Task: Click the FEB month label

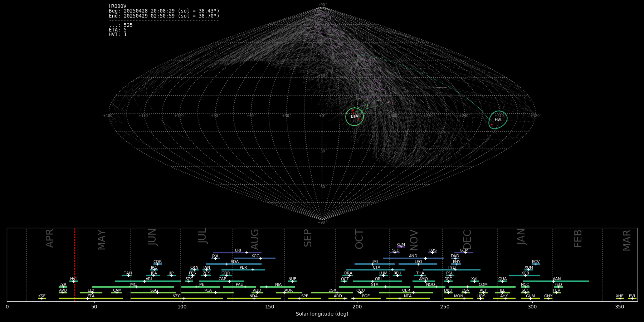Action: click(x=578, y=239)
